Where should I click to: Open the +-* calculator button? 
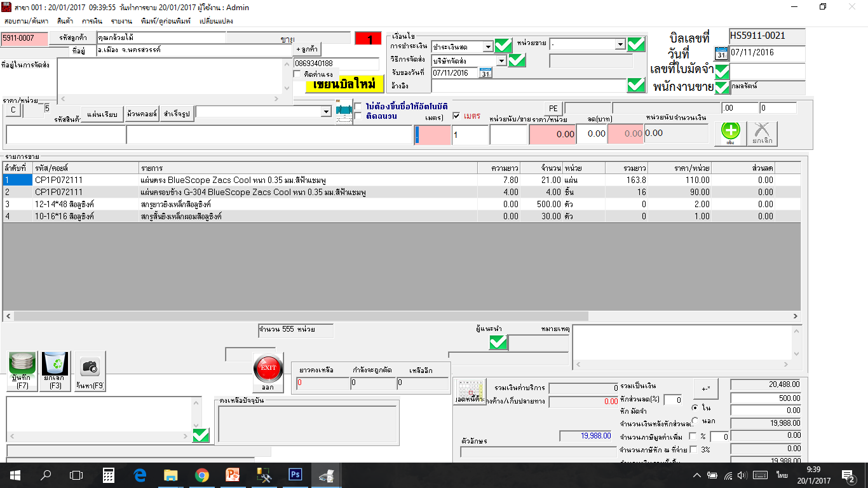tap(705, 388)
